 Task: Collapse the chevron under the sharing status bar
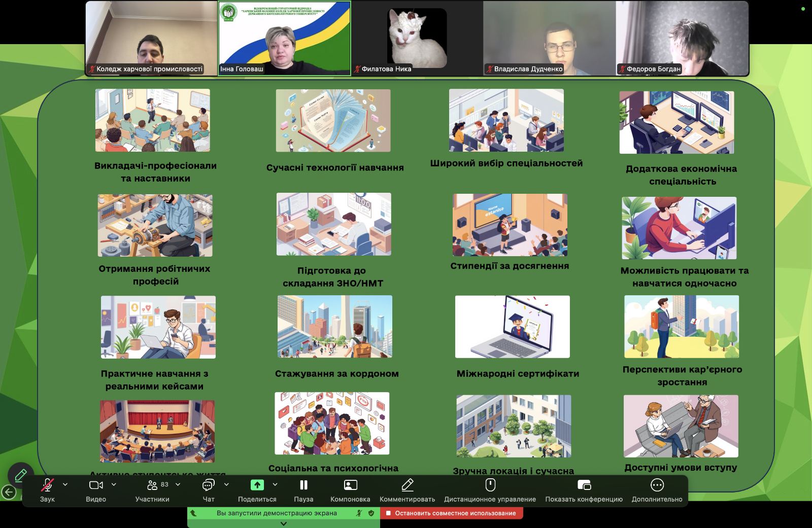[x=283, y=524]
